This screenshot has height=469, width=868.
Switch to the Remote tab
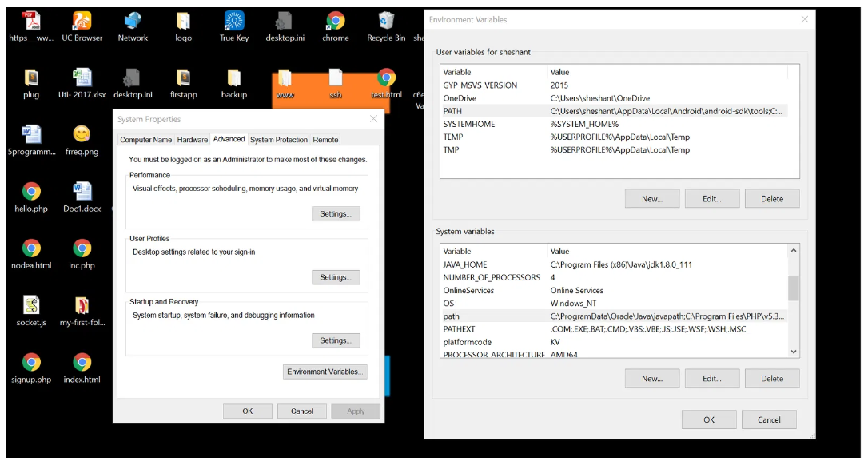point(325,140)
